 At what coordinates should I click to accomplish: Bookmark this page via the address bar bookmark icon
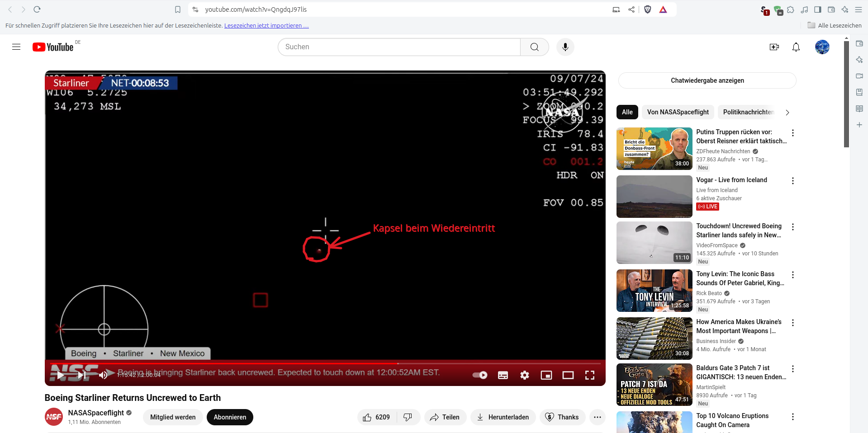click(178, 9)
